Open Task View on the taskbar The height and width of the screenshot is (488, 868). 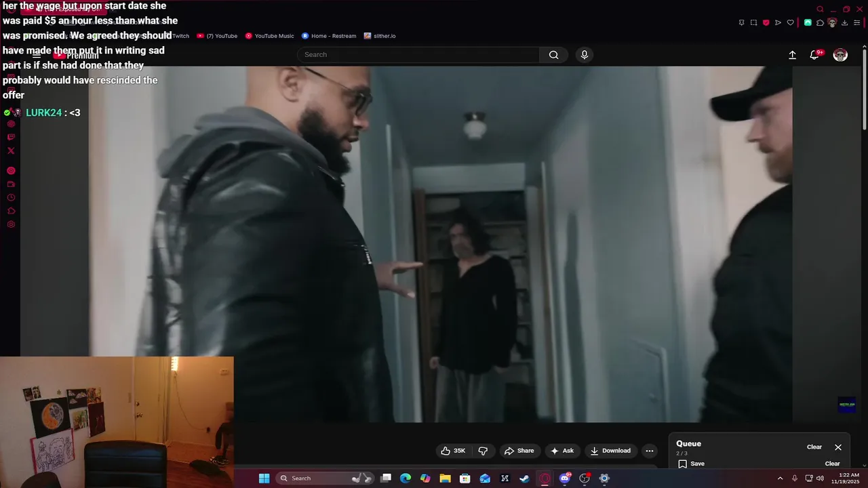pyautogui.click(x=386, y=479)
